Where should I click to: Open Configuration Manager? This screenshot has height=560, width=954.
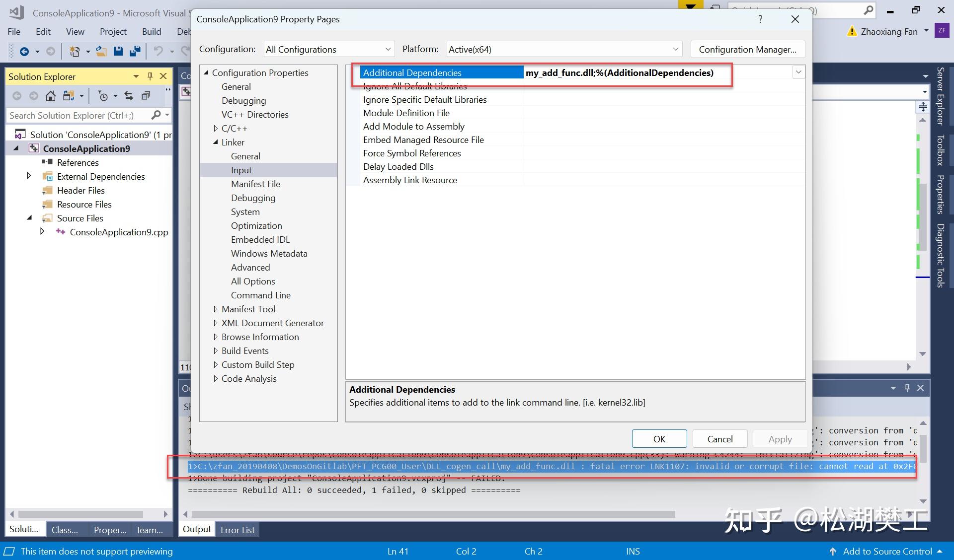pyautogui.click(x=747, y=49)
